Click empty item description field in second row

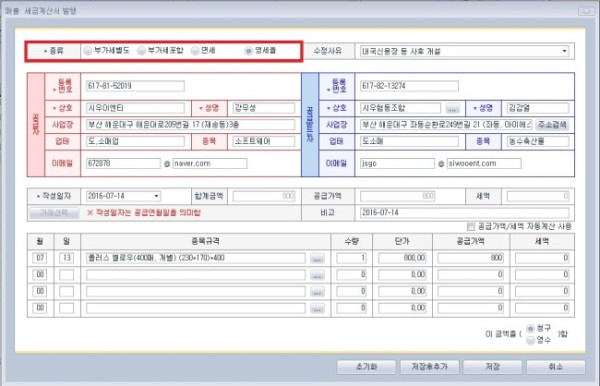click(196, 275)
